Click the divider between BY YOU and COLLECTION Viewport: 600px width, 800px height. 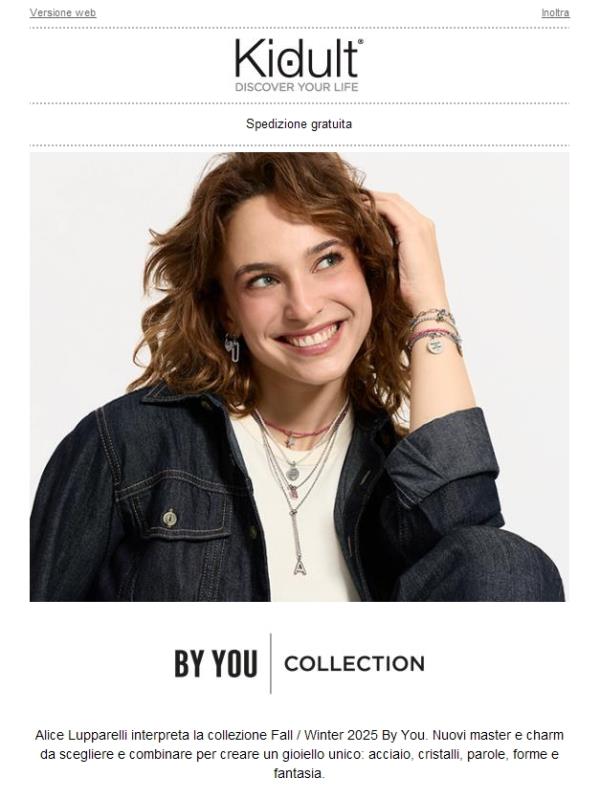pyautogui.click(x=270, y=663)
